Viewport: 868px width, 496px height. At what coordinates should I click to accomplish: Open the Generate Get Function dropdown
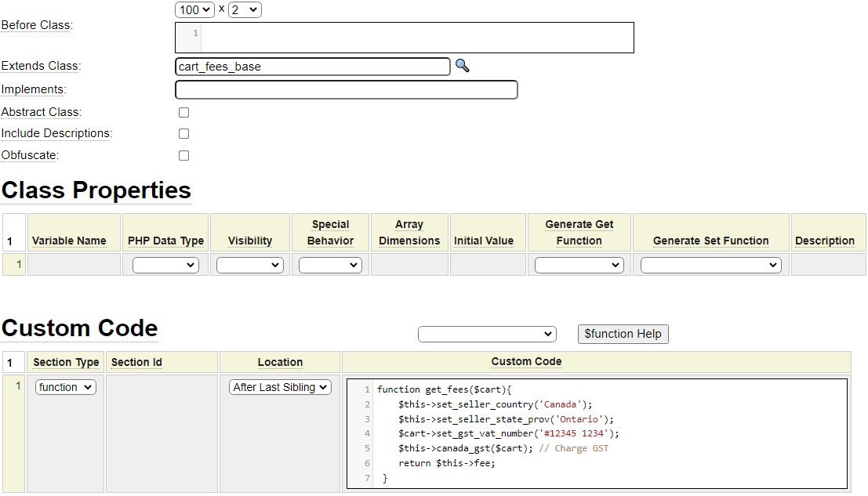(x=579, y=266)
